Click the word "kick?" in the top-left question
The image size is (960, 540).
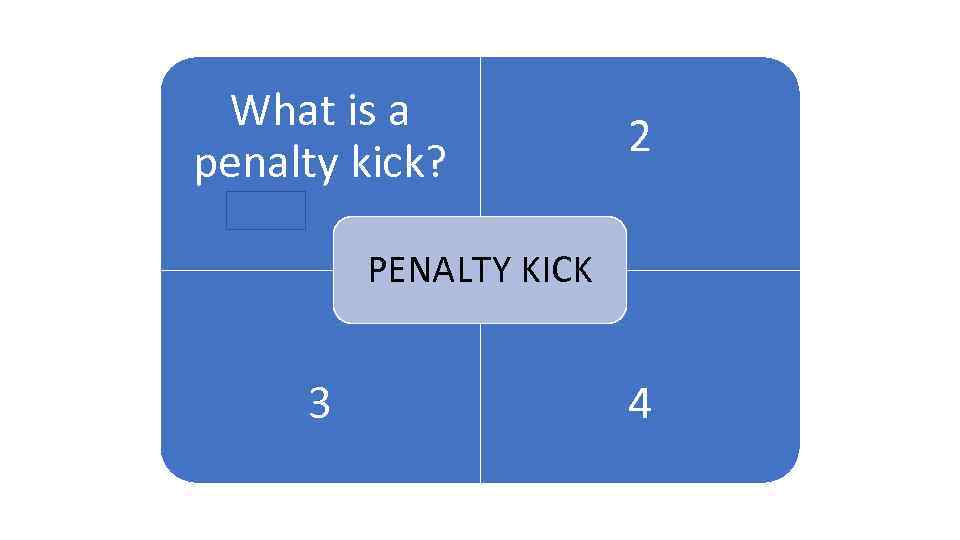pos(397,164)
